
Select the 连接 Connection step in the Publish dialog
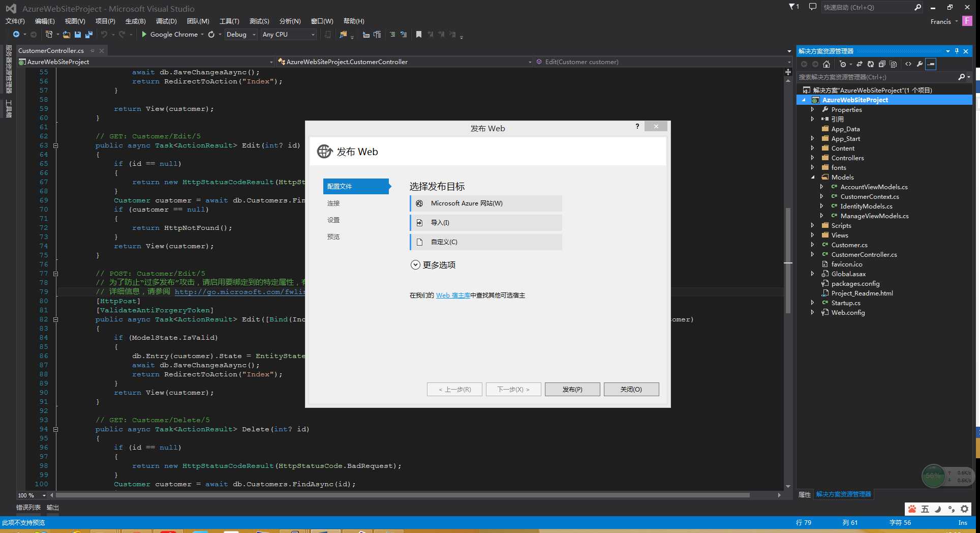coord(333,203)
